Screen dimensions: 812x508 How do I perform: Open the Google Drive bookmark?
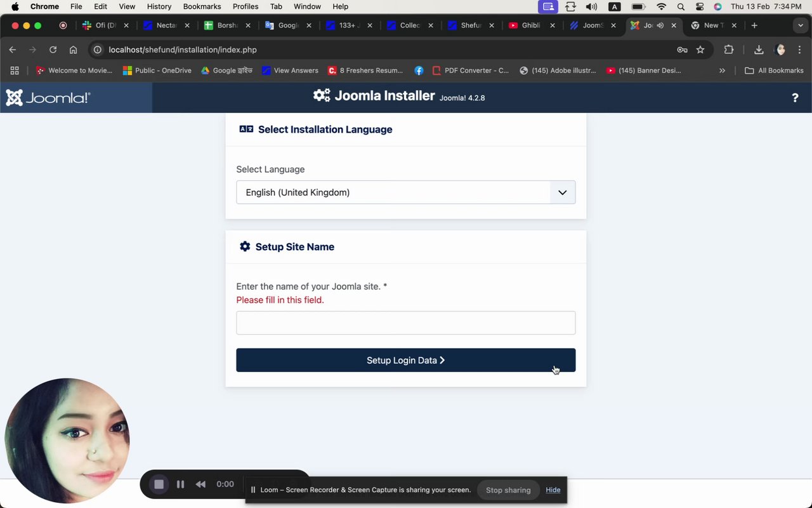[x=226, y=70]
